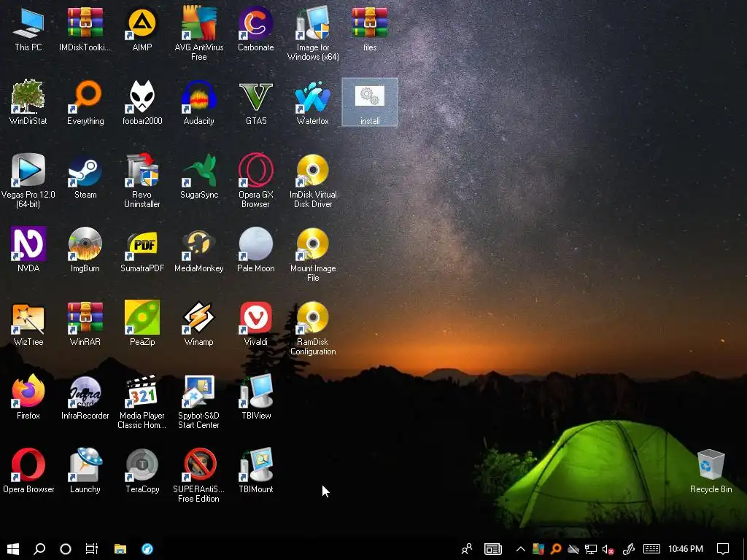Select the Steam shortcut icon
The image size is (747, 560).
pos(85,170)
